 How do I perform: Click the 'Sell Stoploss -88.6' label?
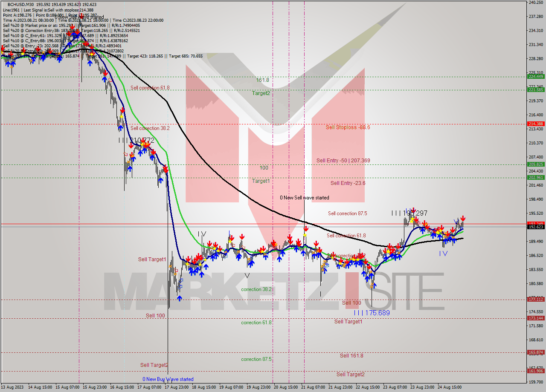point(348,127)
